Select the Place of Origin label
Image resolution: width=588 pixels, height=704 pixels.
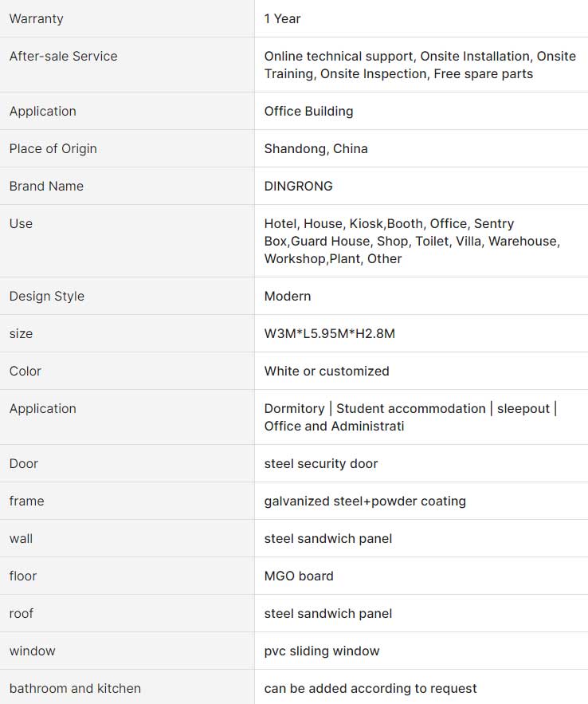pyautogui.click(x=53, y=148)
